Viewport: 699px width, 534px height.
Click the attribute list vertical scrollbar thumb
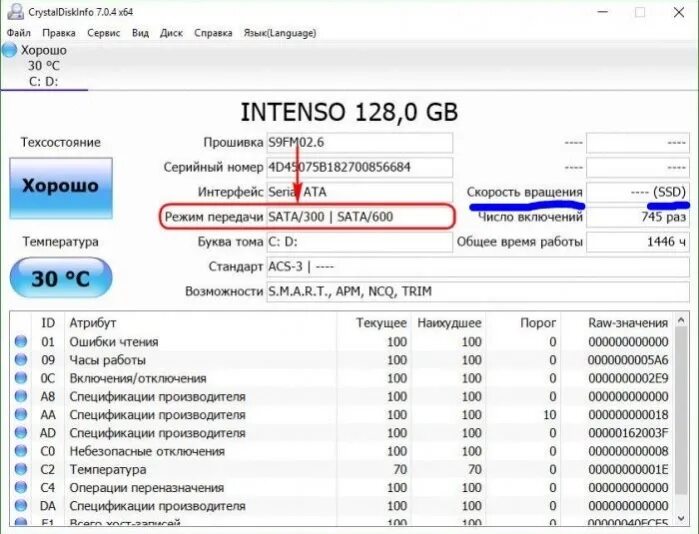[681, 411]
